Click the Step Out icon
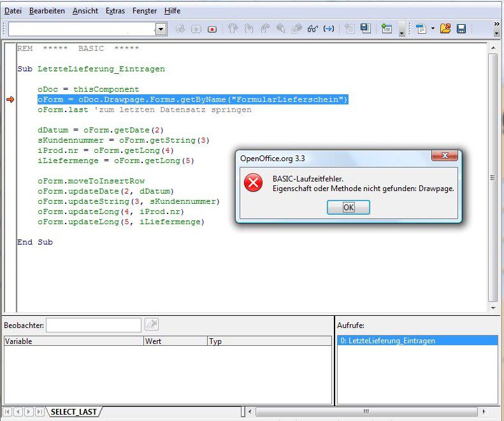This screenshot has width=504, height=421. pos(264,29)
